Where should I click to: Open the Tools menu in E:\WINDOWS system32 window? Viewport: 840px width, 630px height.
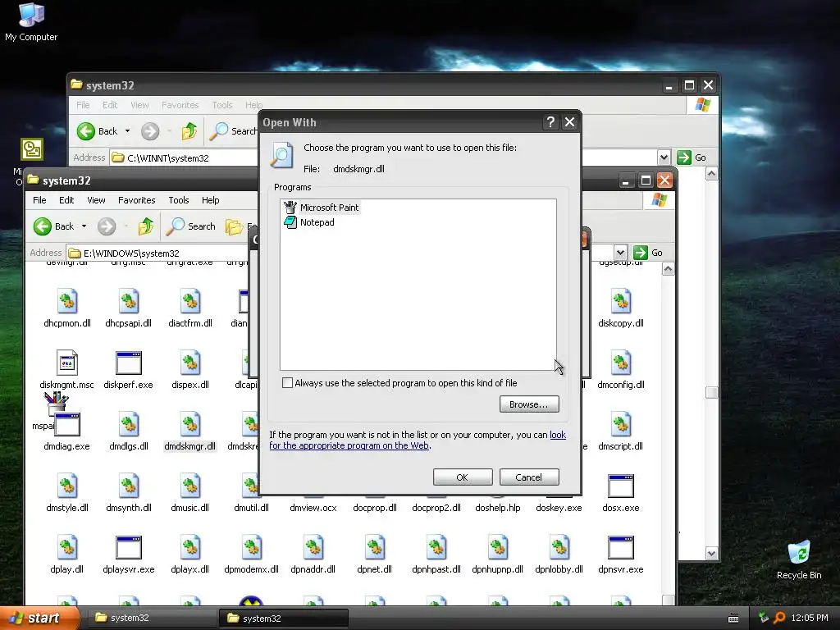178,200
